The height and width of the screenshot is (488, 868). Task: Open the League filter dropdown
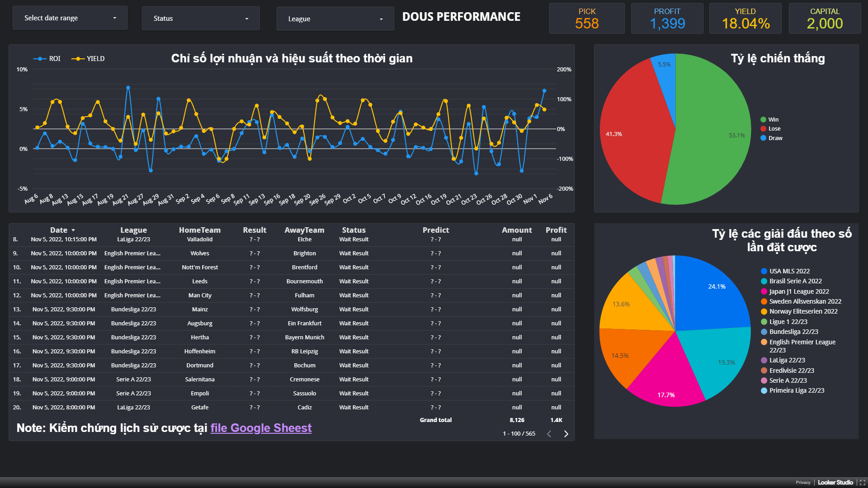tap(335, 19)
